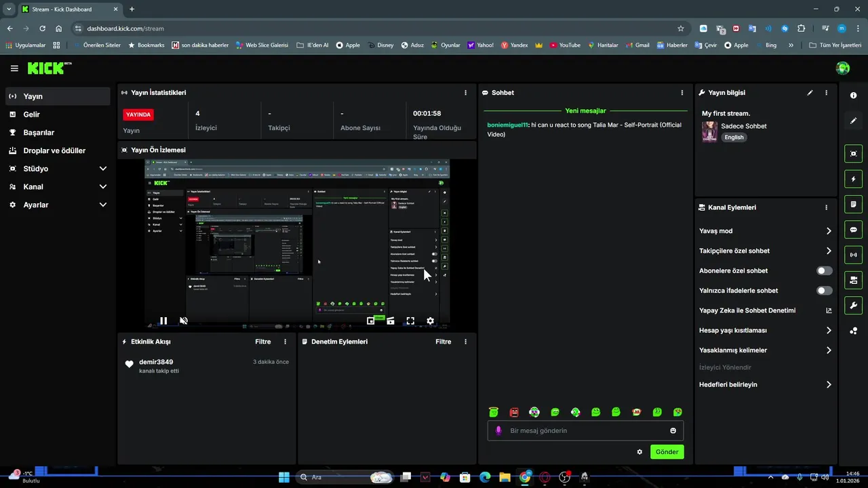Click the capture-frame icon in the right sidebar
868x488 pixels.
[853, 154]
